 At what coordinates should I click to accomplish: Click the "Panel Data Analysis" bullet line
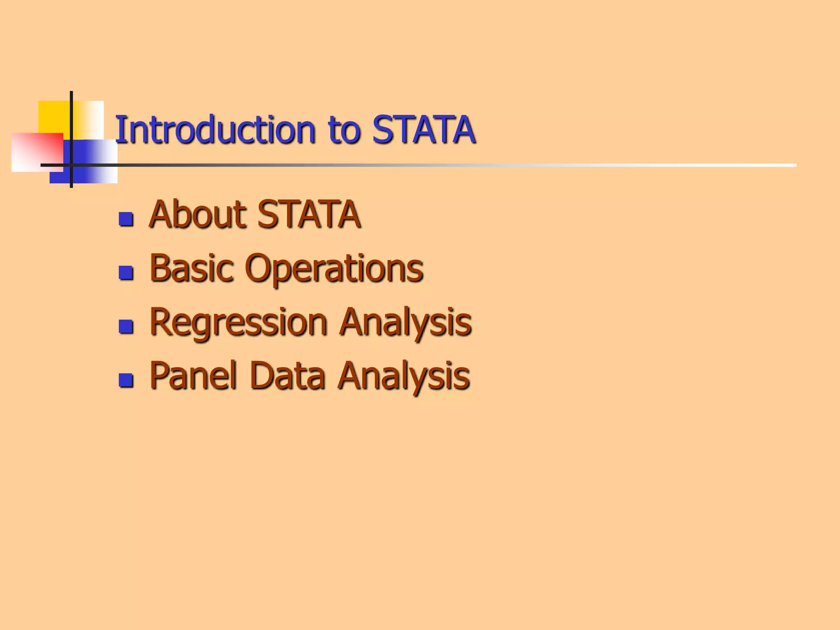click(x=309, y=376)
